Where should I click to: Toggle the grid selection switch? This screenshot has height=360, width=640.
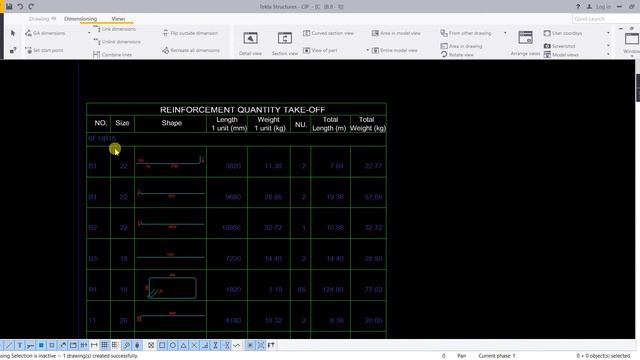[x=104, y=345]
